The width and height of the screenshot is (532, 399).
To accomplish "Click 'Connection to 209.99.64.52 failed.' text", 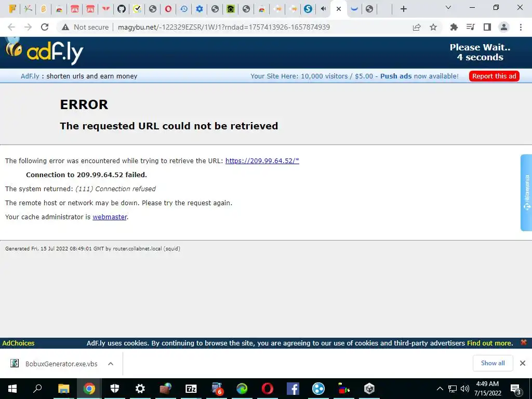I will coord(87,175).
